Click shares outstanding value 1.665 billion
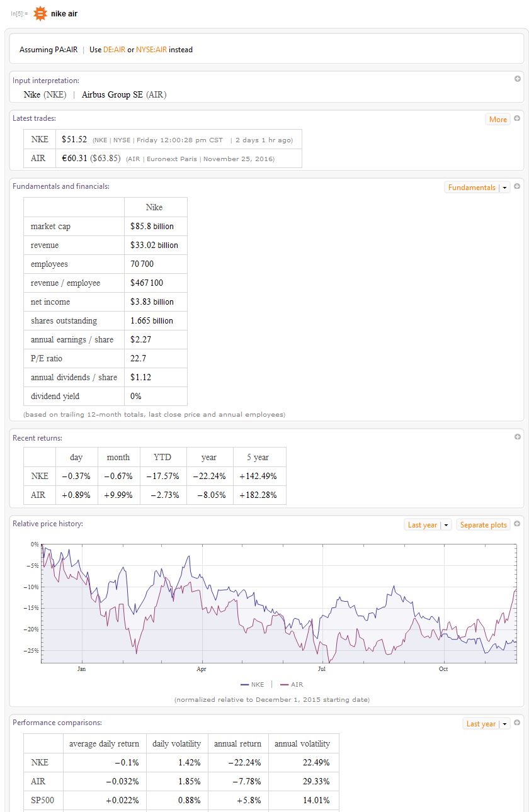The height and width of the screenshot is (812, 529). coord(151,320)
